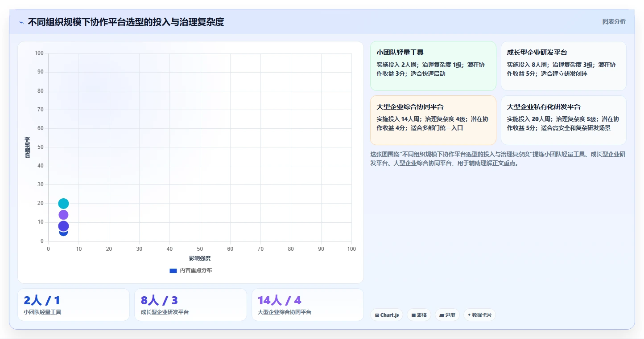Click the description starting 实施投入 8人周
The width and height of the screenshot is (644, 339).
pyautogui.click(x=561, y=69)
